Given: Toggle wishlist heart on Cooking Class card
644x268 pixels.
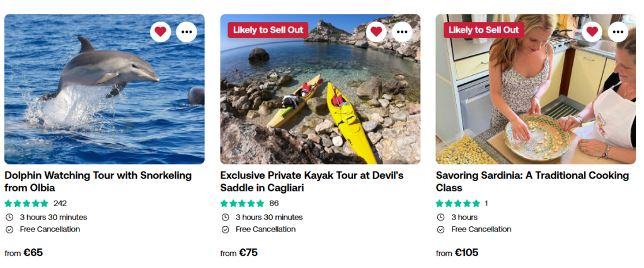Looking at the screenshot, I should (x=592, y=32).
